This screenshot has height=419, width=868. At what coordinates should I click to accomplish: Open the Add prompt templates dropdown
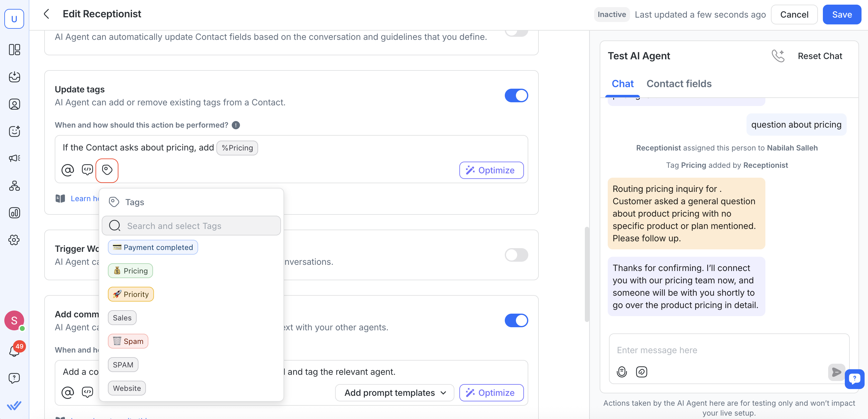pyautogui.click(x=394, y=392)
